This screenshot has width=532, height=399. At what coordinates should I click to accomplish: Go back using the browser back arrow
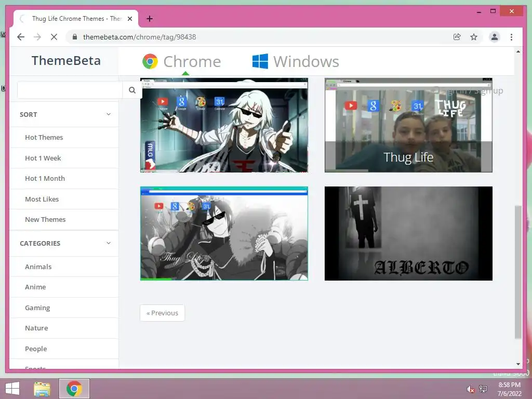(x=21, y=37)
